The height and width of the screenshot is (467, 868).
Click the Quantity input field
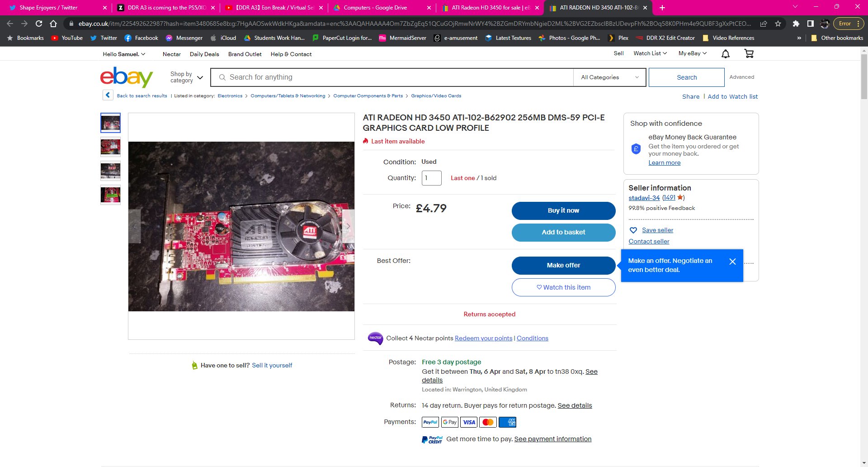click(x=431, y=178)
